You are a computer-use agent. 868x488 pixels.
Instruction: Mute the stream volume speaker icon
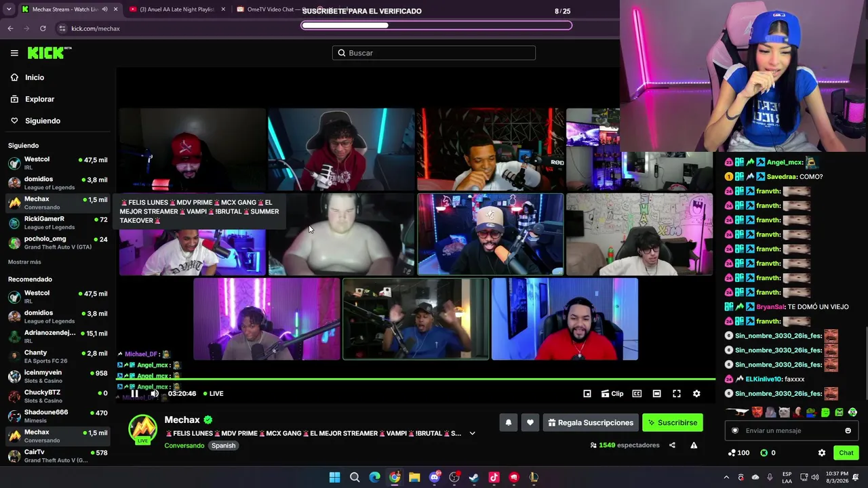pyautogui.click(x=155, y=394)
